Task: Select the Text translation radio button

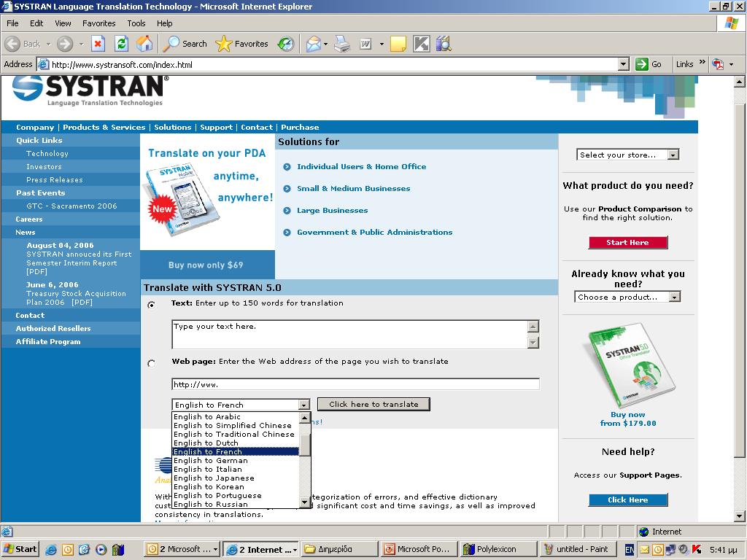Action: click(x=152, y=305)
